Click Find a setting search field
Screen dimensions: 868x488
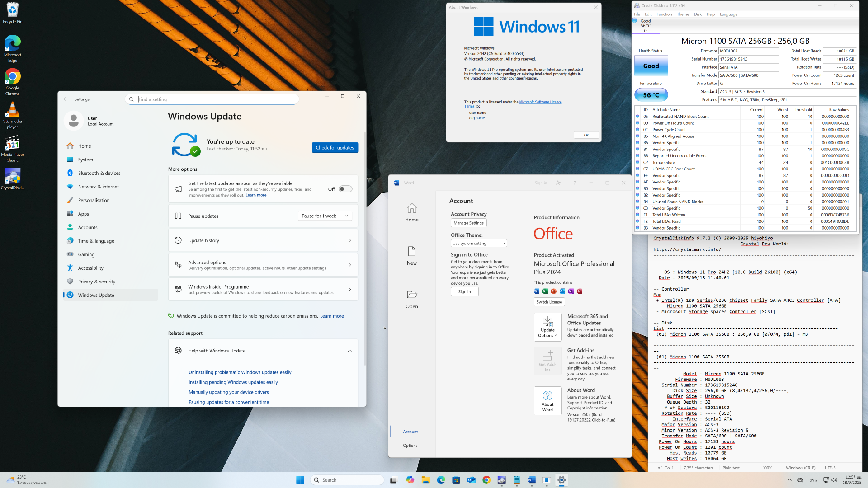tap(212, 99)
